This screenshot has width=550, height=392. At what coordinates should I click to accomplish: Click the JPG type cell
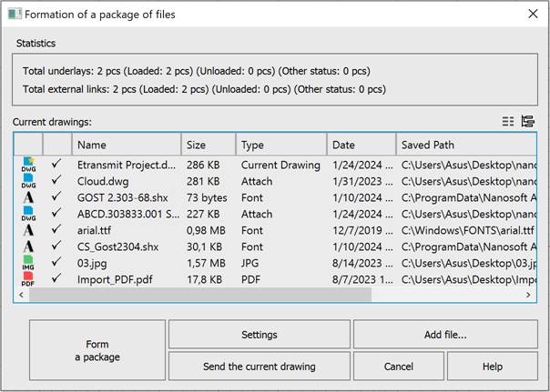coord(250,263)
